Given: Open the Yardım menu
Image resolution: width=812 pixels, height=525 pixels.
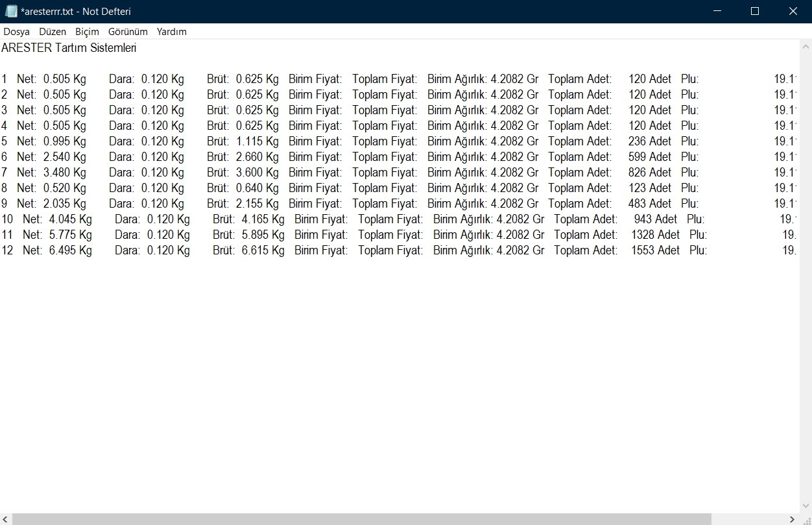Looking at the screenshot, I should tap(172, 31).
